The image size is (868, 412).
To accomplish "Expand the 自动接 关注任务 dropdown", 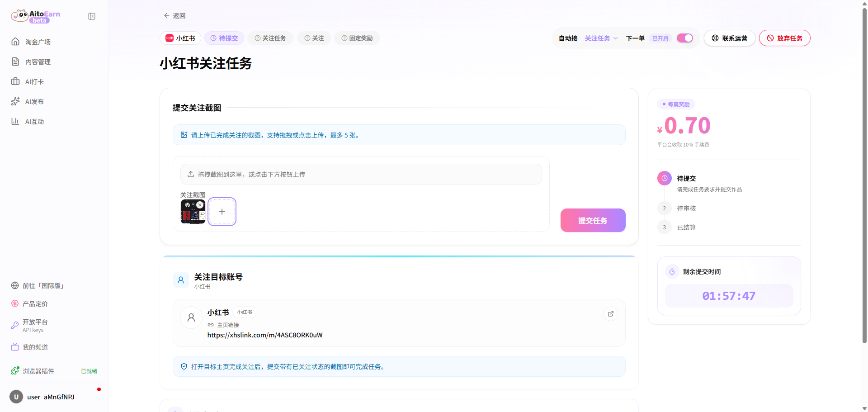I will pos(601,38).
